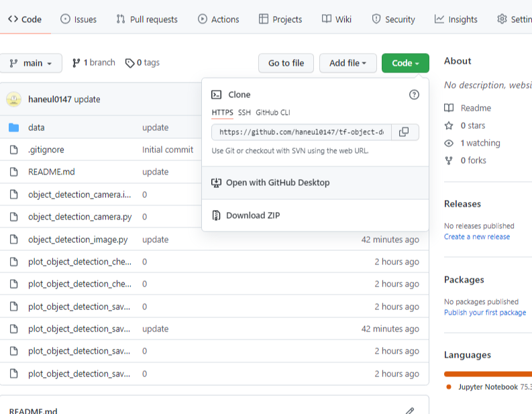Click the haneul0147 avatar image
Screen dimensions: 532x414
[13, 99]
